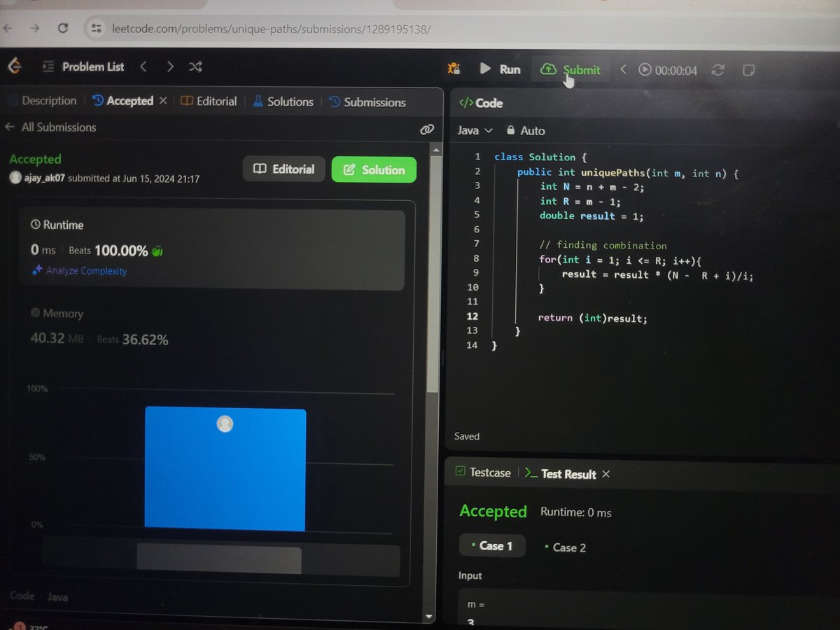Click the chart range slider handle
This screenshot has width=840, height=630.
219,560
